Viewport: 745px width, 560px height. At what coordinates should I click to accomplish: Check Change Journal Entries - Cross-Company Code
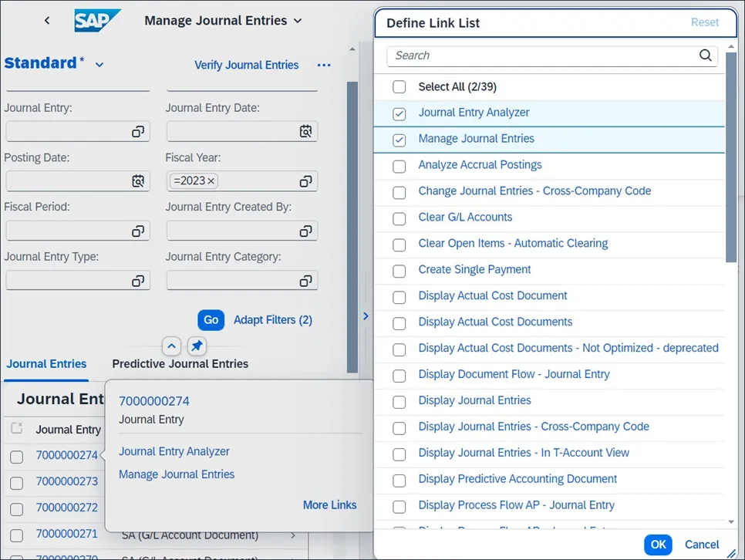pos(399,193)
